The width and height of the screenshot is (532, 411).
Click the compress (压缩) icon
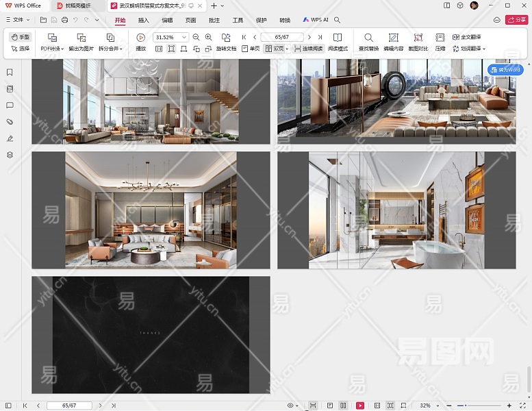coord(440,38)
